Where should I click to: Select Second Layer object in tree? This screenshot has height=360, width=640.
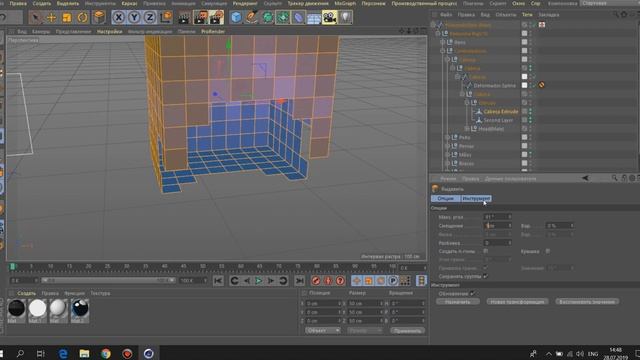(498, 120)
